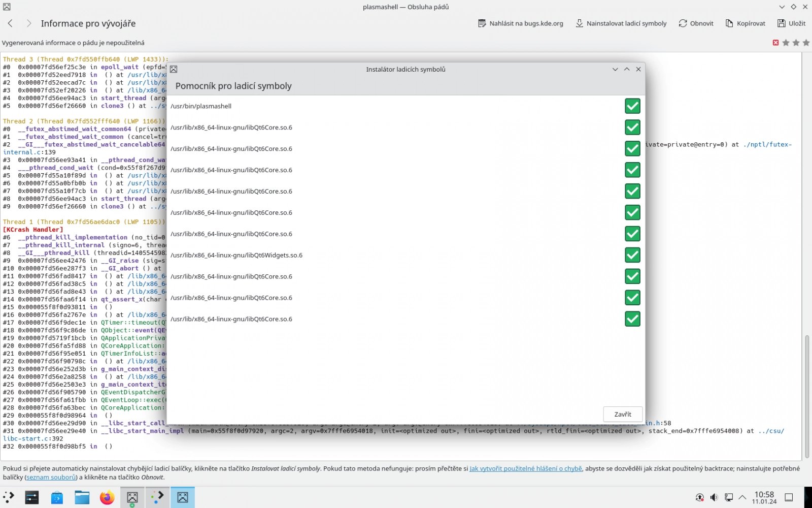Click frame #29 0x000055f8f0d98964 in backtrace
The height and width of the screenshot is (508, 812).
[x=57, y=416]
